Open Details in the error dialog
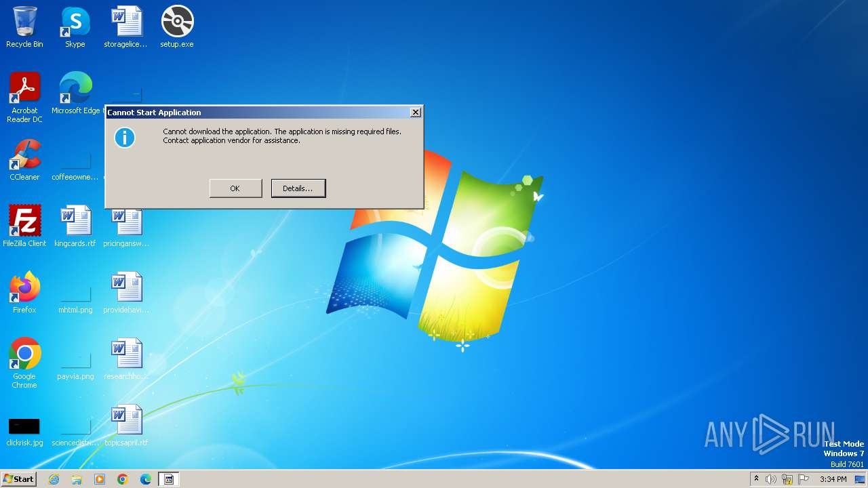Viewport: 868px width, 488px height. click(x=298, y=188)
